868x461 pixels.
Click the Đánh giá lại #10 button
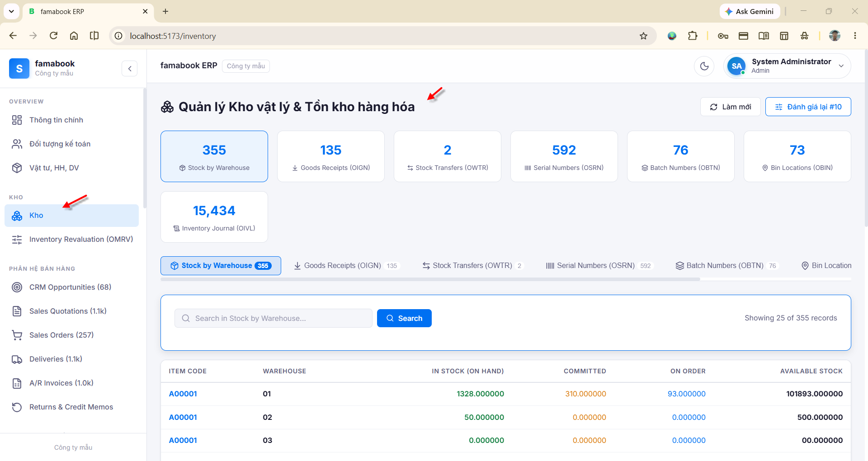coord(808,107)
